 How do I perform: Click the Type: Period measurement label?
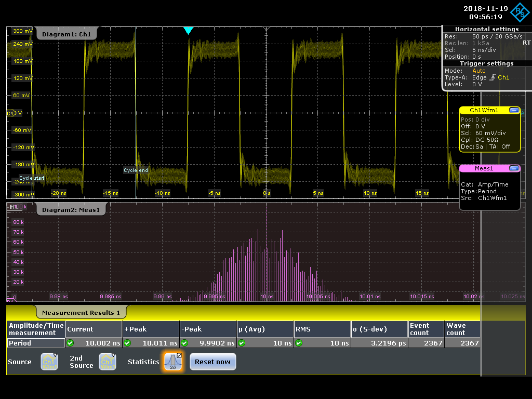coord(478,191)
